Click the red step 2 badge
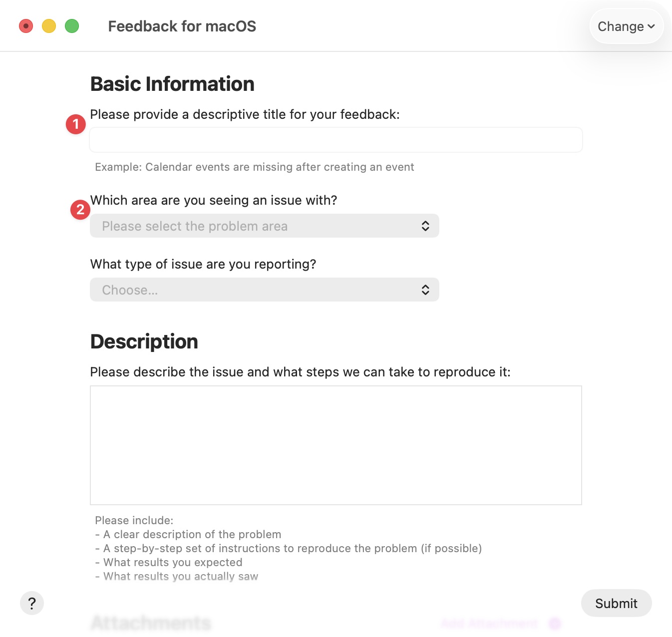 pos(80,210)
